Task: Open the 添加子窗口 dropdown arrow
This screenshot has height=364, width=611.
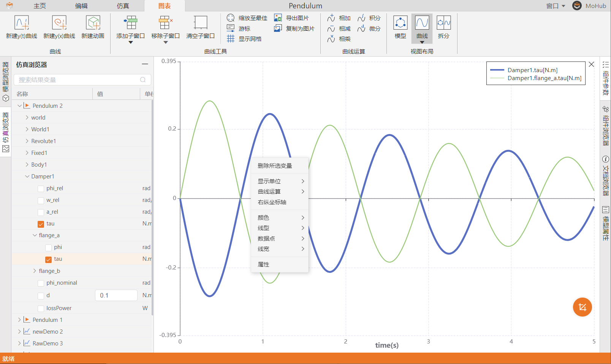Action: (131, 43)
